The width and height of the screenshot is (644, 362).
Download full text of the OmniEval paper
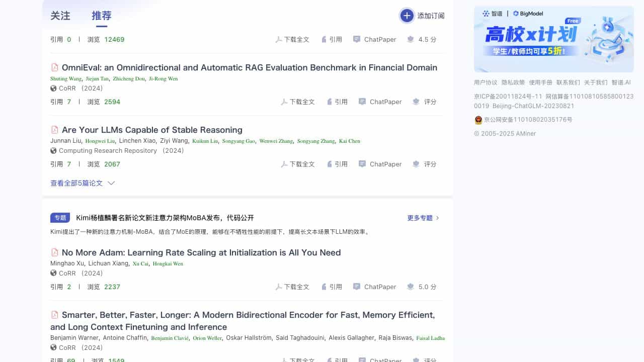click(x=298, y=102)
